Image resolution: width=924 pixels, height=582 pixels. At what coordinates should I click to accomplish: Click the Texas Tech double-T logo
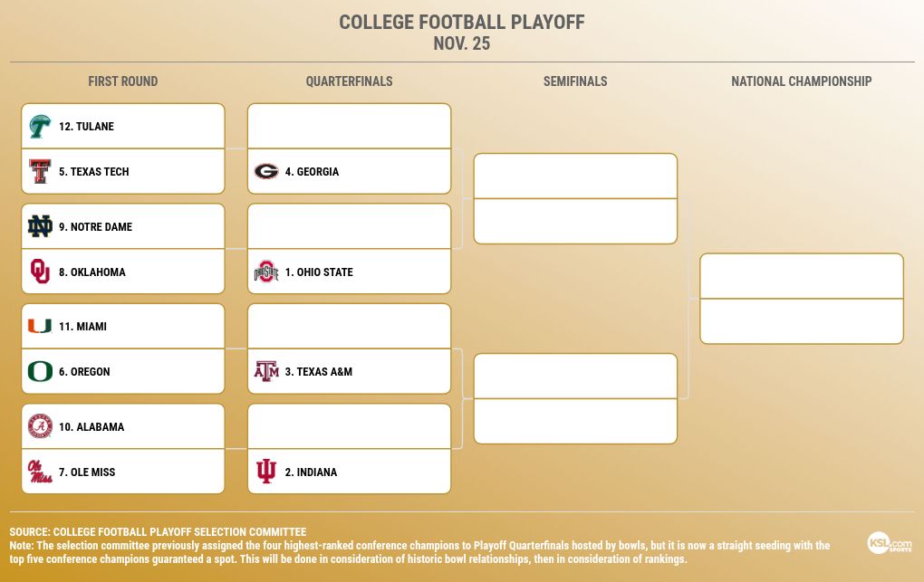39,172
